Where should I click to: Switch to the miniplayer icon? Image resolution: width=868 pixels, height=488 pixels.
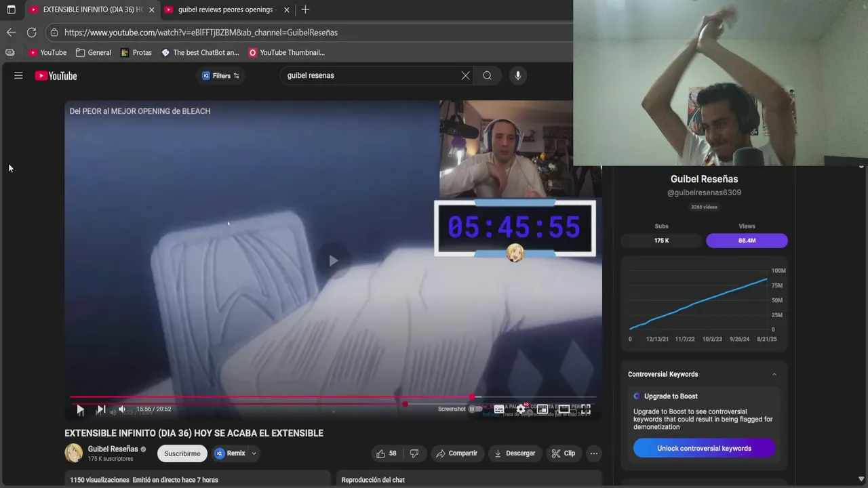pyautogui.click(x=542, y=409)
